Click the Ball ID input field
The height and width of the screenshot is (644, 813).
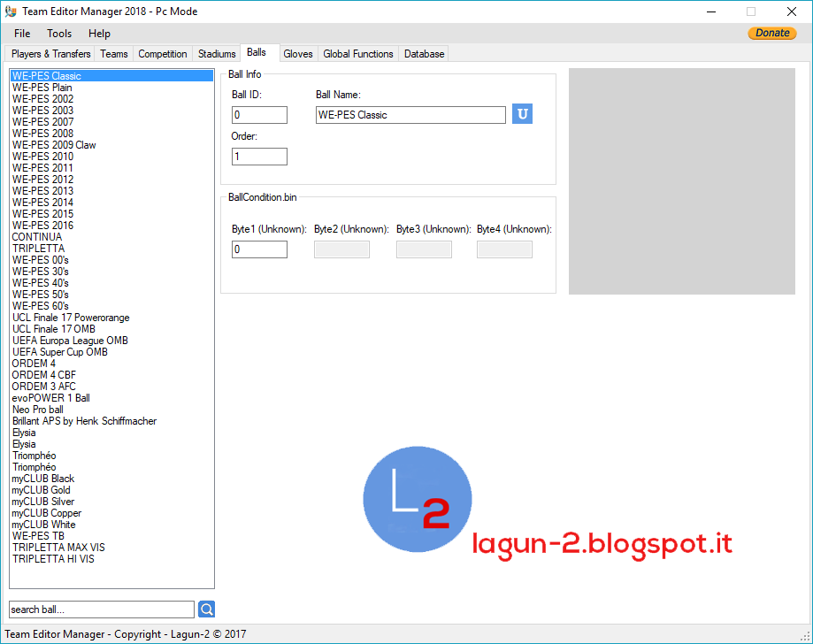[259, 115]
